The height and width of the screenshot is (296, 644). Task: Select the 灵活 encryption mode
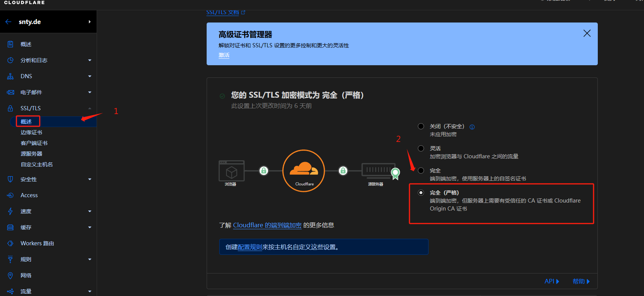[x=421, y=148]
